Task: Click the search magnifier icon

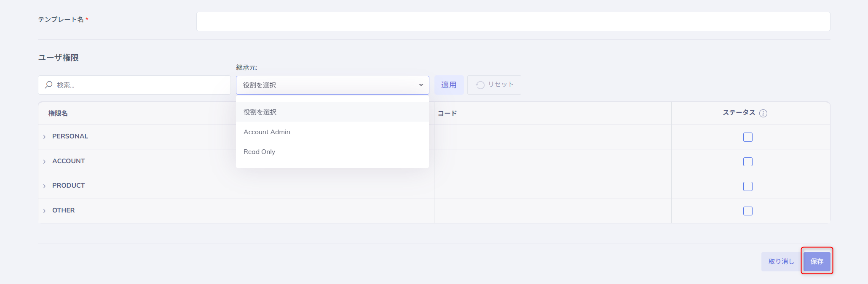Action: pyautogui.click(x=49, y=85)
